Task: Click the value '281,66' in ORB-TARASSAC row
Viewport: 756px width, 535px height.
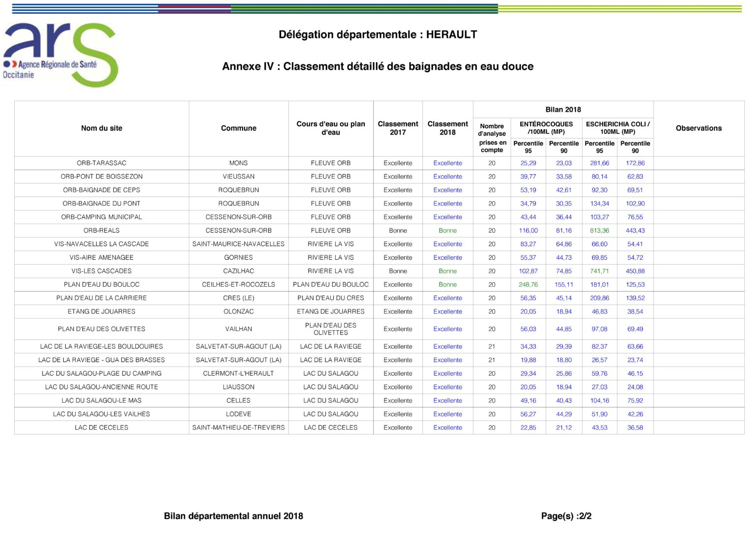Action: [x=599, y=163]
